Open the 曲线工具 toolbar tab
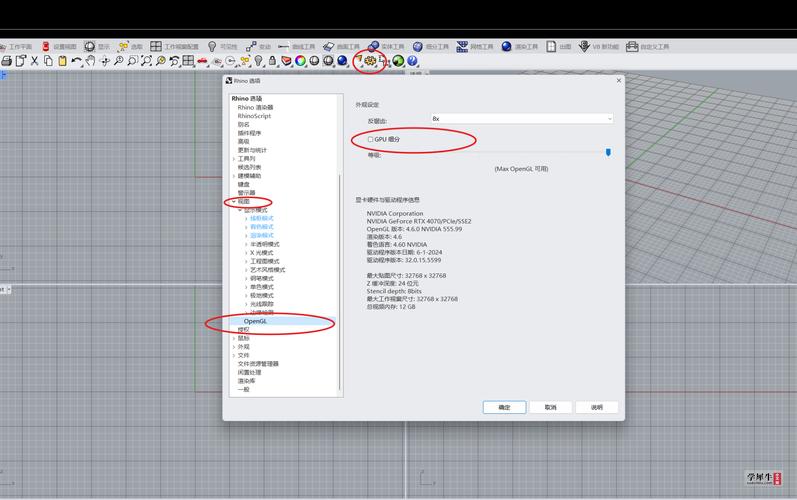 pyautogui.click(x=297, y=46)
